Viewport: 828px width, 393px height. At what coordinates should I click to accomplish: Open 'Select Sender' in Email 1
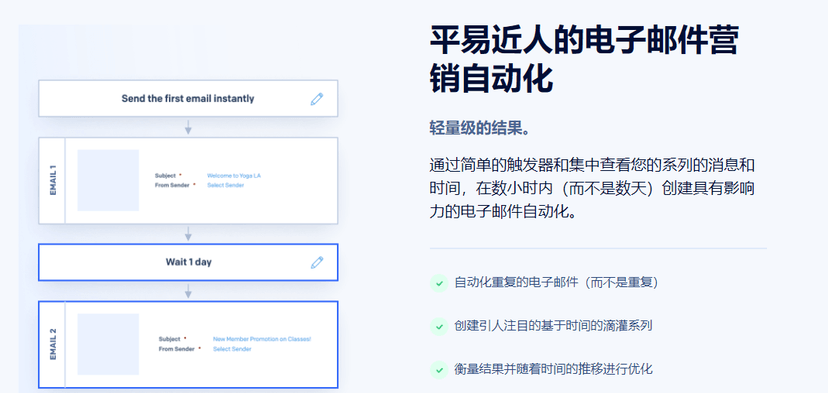[x=225, y=185]
